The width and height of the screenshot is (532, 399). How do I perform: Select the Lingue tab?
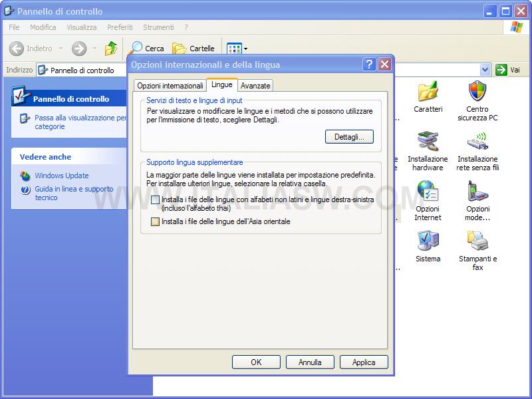(222, 84)
